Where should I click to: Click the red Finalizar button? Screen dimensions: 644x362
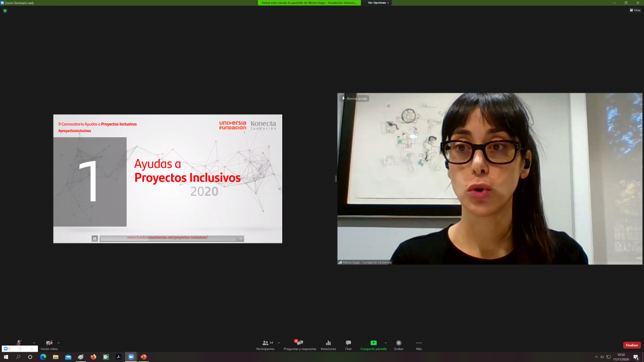click(x=632, y=345)
